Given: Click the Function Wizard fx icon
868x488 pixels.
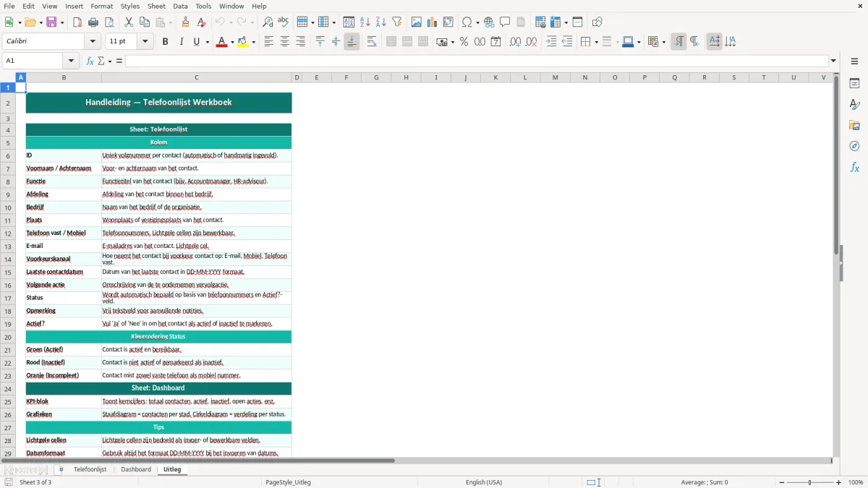Looking at the screenshot, I should pos(90,61).
